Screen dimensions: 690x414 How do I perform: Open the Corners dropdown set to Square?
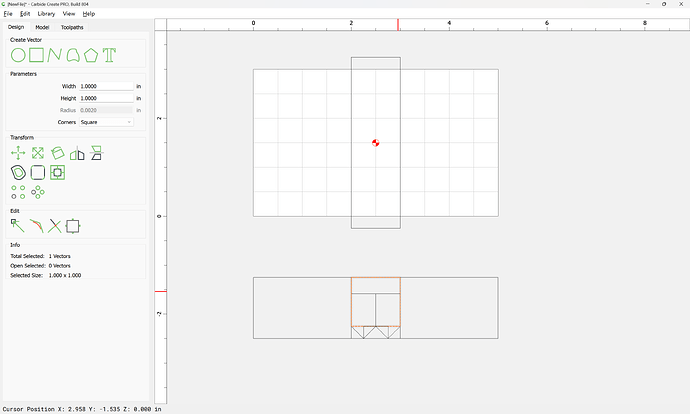pos(106,122)
